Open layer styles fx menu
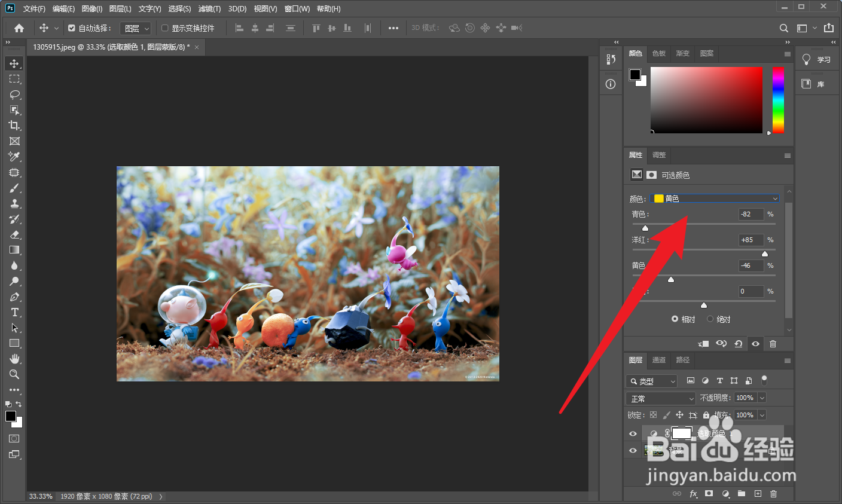 pos(693,494)
